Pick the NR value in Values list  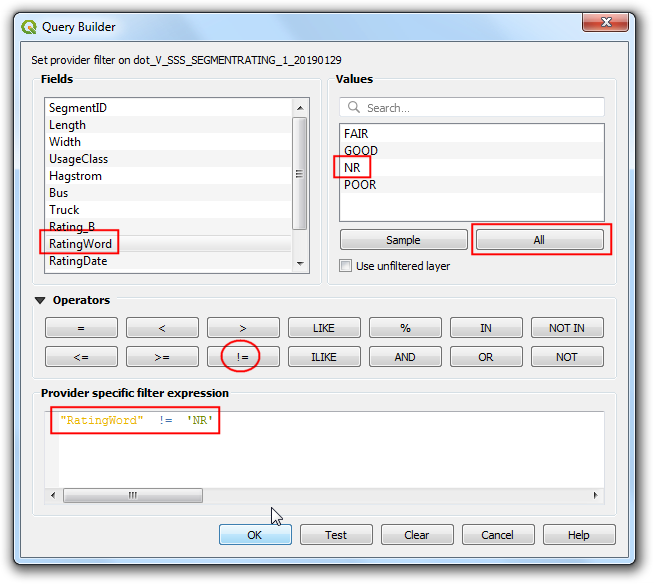[x=352, y=167]
